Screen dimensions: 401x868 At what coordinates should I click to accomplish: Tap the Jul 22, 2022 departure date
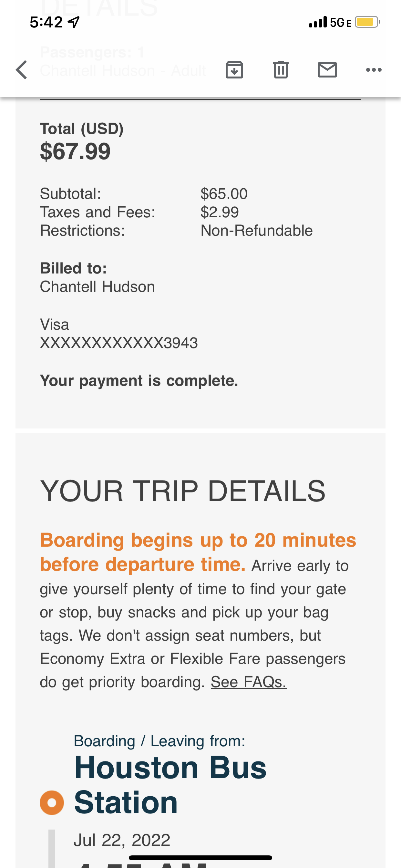pyautogui.click(x=122, y=840)
